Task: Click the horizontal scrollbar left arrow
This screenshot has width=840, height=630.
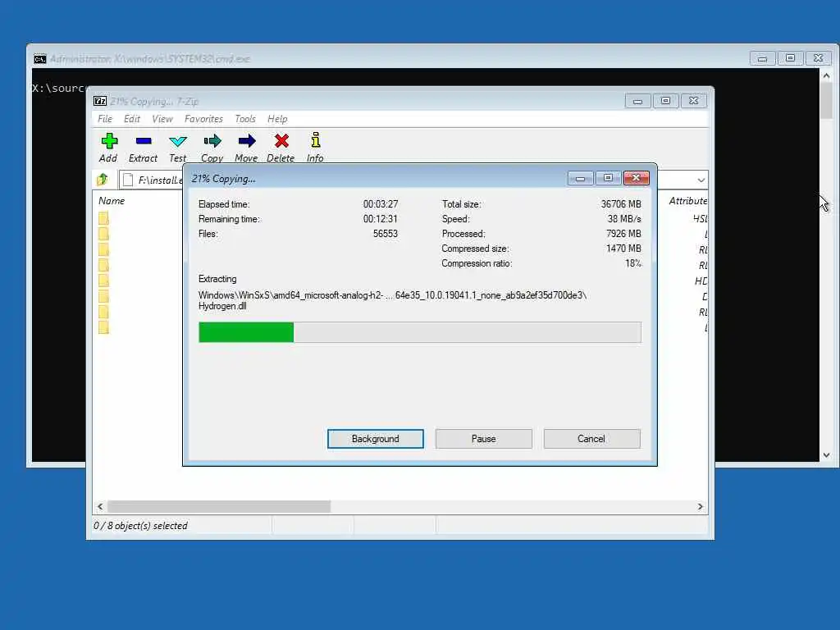Action: pos(100,506)
